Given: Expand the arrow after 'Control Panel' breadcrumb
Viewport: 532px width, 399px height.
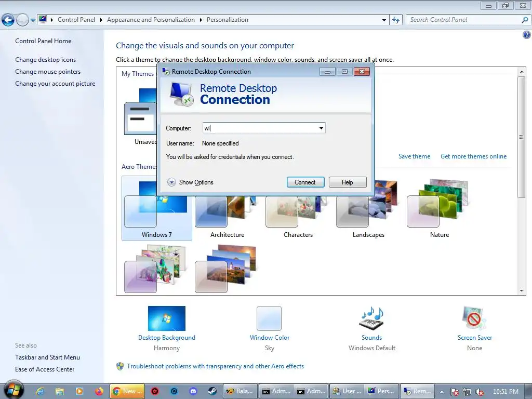Looking at the screenshot, I should point(101,20).
